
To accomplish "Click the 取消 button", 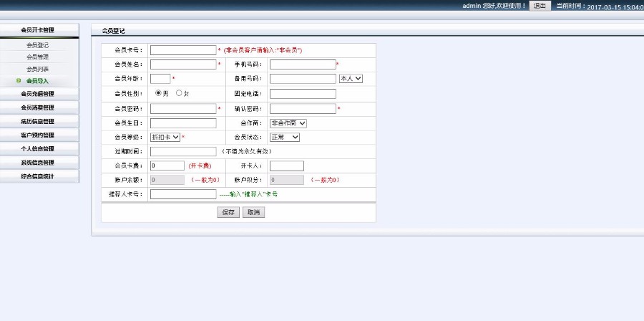I will (x=253, y=213).
